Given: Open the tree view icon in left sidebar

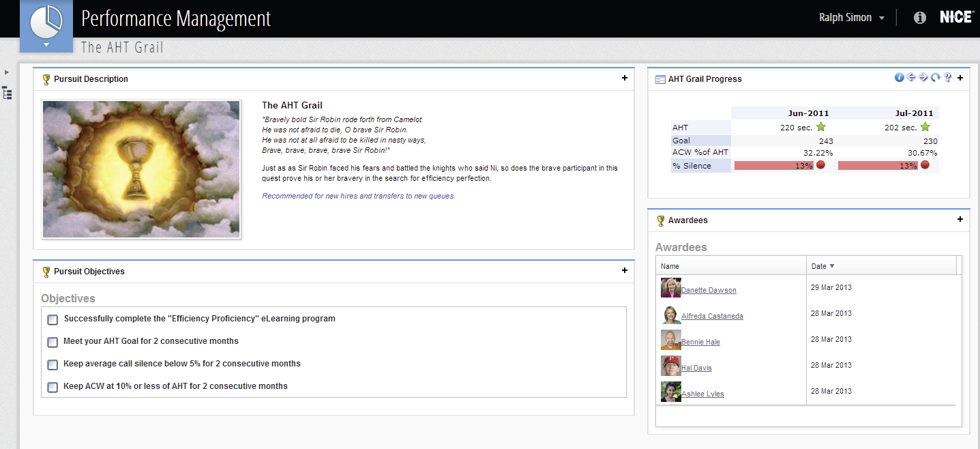Looking at the screenshot, I should coord(8,93).
